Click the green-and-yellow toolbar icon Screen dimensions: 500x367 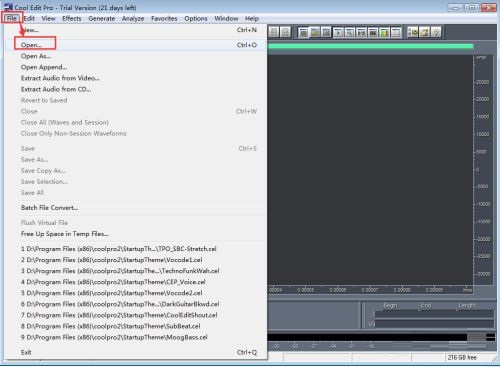[x=384, y=32]
